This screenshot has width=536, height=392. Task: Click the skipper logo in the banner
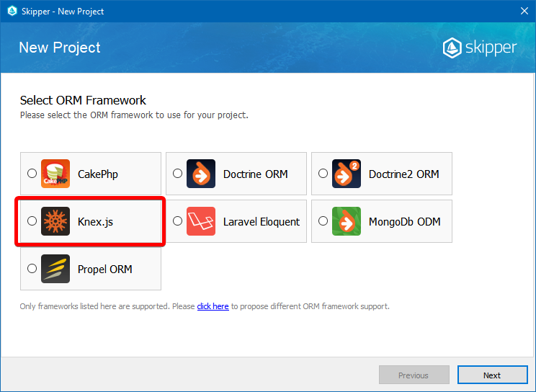[480, 48]
